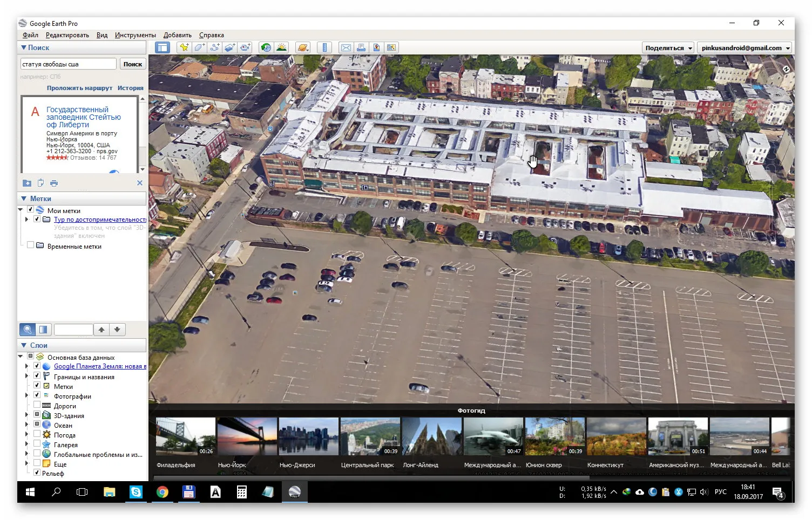Open the pinkusandroid@gmail.com account dropdown
The width and height of the screenshot is (812, 520).
pos(745,48)
